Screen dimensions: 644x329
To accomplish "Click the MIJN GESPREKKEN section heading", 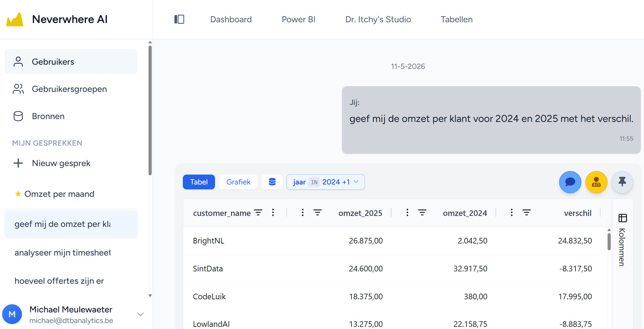I will tap(47, 143).
